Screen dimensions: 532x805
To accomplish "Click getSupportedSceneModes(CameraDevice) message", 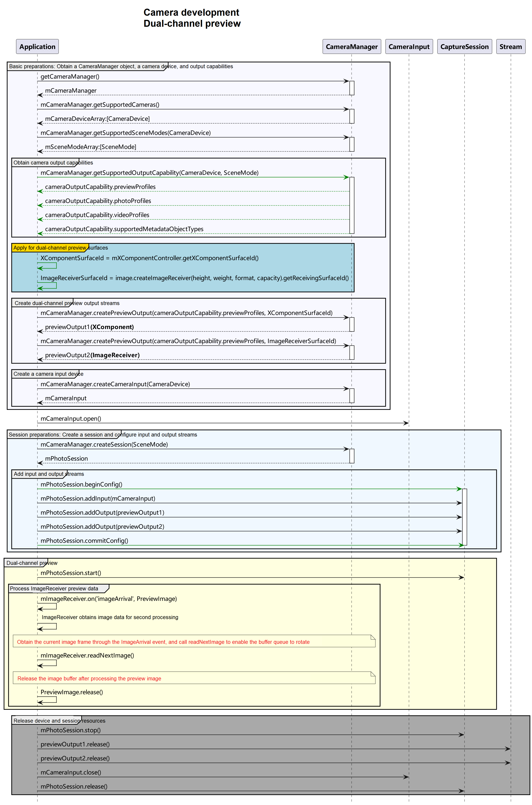I will [125, 133].
